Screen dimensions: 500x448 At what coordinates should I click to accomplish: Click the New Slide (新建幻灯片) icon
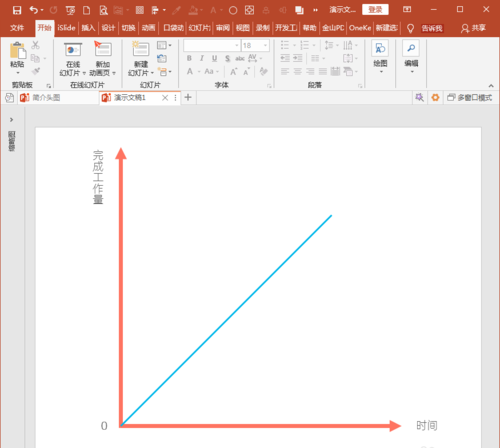[141, 49]
